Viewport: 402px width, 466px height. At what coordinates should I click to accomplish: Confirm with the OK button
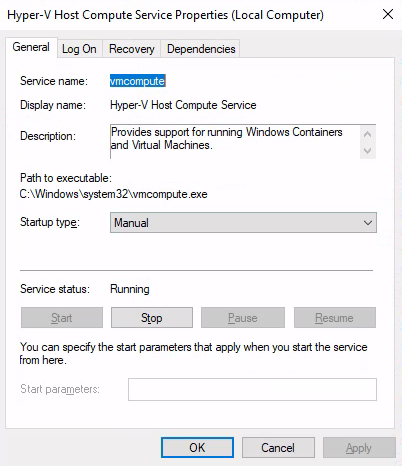197,447
